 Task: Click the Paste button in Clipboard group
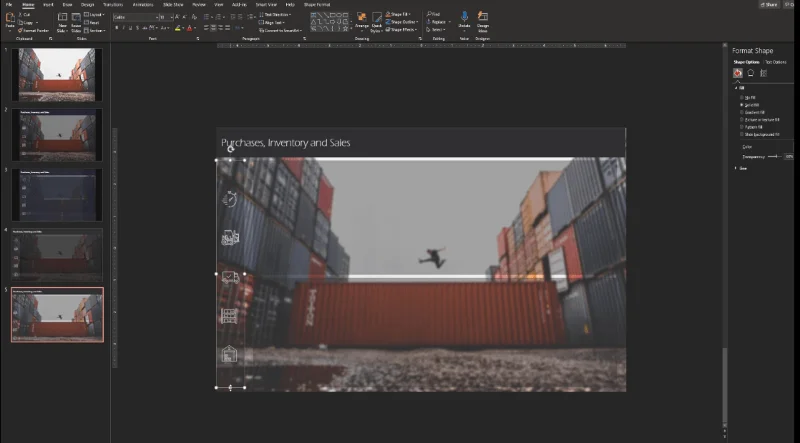pos(10,20)
